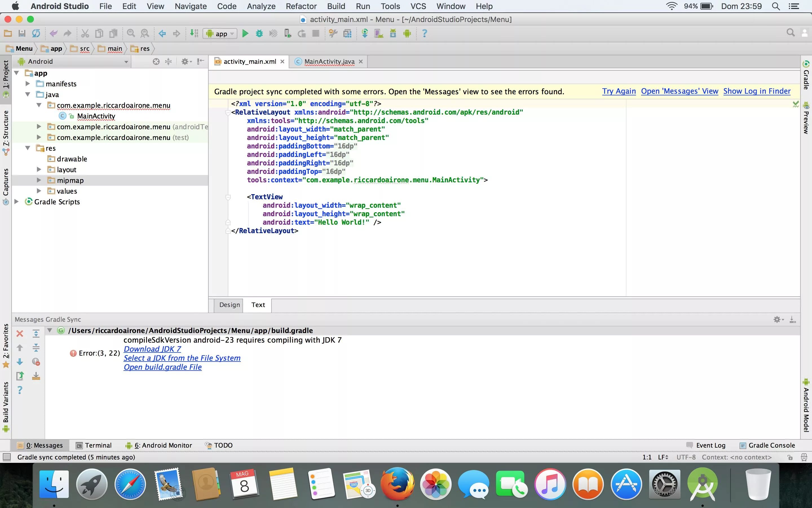Viewport: 812px width, 508px height.
Task: Click Open build.gradle File link
Action: coord(162,367)
